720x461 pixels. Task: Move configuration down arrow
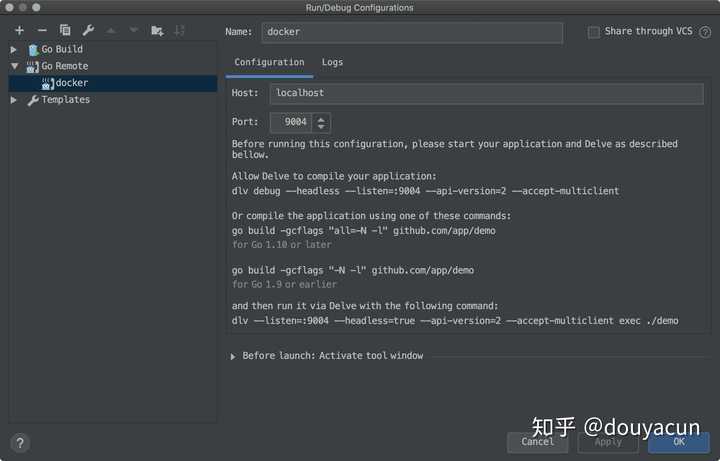tap(134, 31)
